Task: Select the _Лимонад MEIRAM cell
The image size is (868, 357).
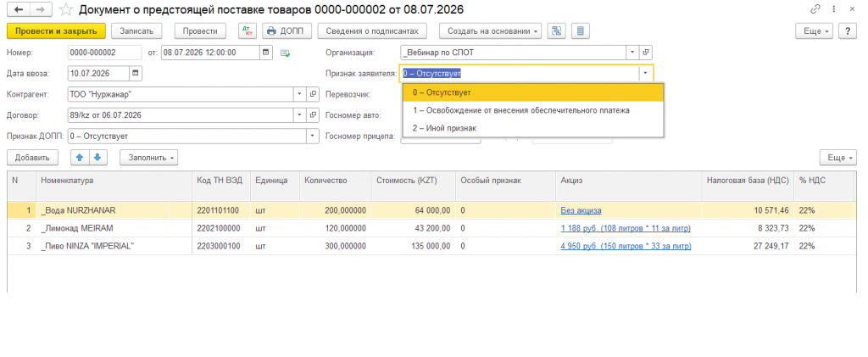Action: click(114, 228)
